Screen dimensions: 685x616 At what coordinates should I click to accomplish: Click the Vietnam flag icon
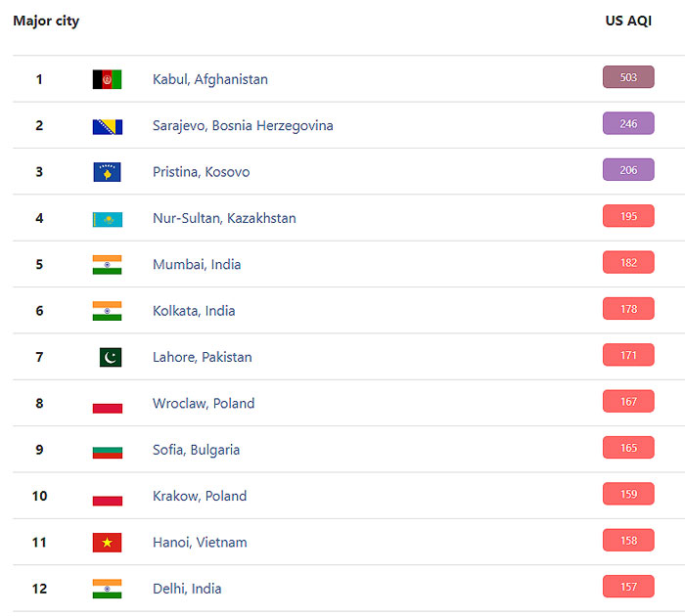coord(107,543)
